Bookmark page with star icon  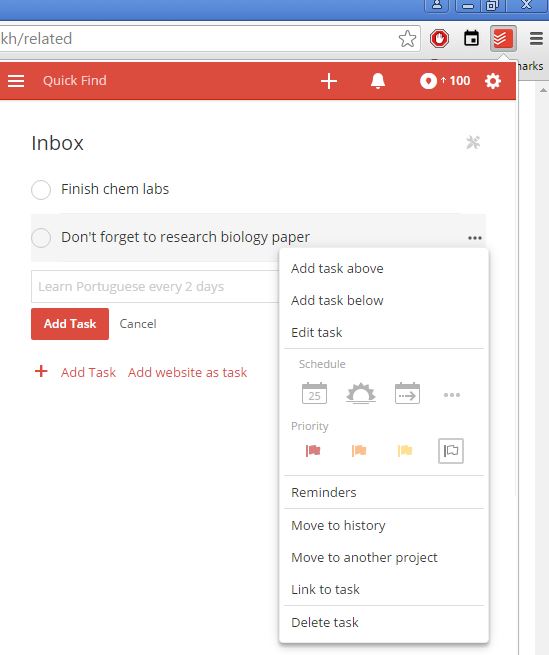(407, 39)
